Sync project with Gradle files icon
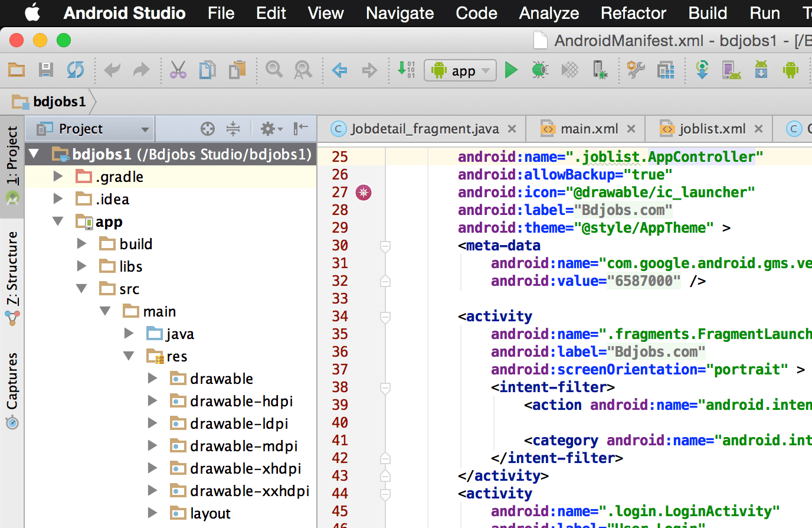This screenshot has height=528, width=812. [x=702, y=70]
